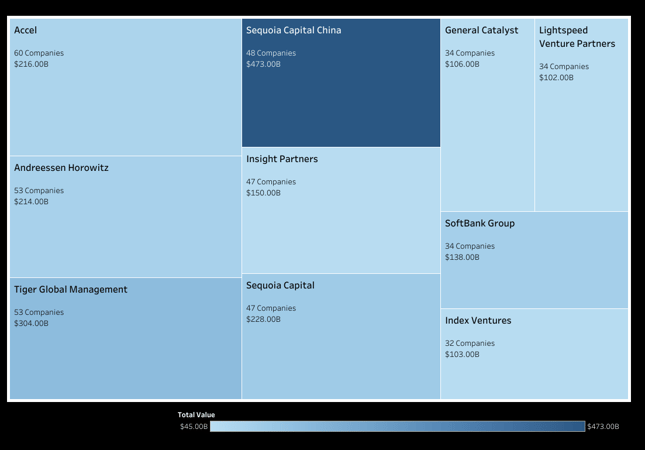645x450 pixels.
Task: Click the $106.00B value in General Catalyst
Action: tap(462, 64)
